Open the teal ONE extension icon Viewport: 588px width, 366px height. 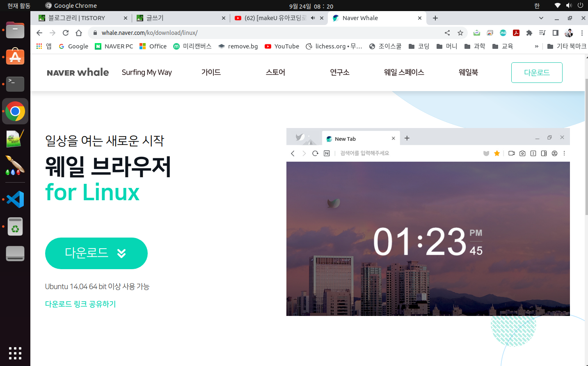tap(503, 33)
